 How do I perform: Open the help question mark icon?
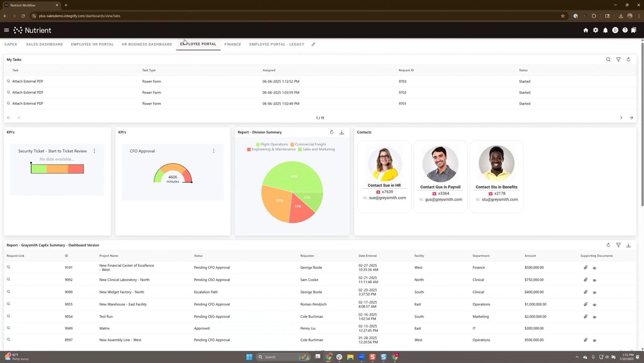[x=625, y=30]
